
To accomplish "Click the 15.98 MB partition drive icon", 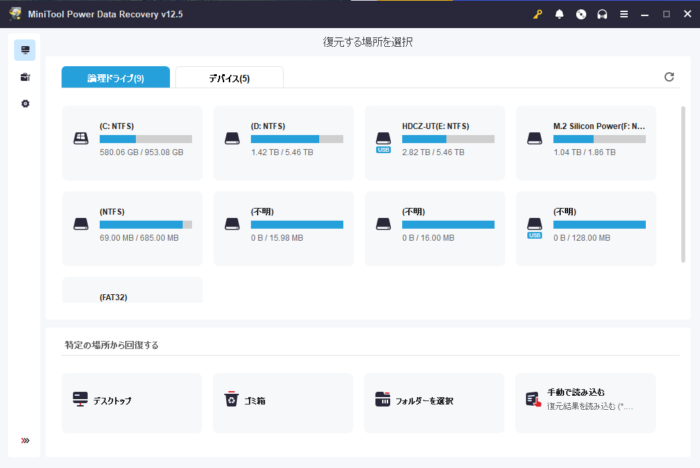I will (232, 224).
